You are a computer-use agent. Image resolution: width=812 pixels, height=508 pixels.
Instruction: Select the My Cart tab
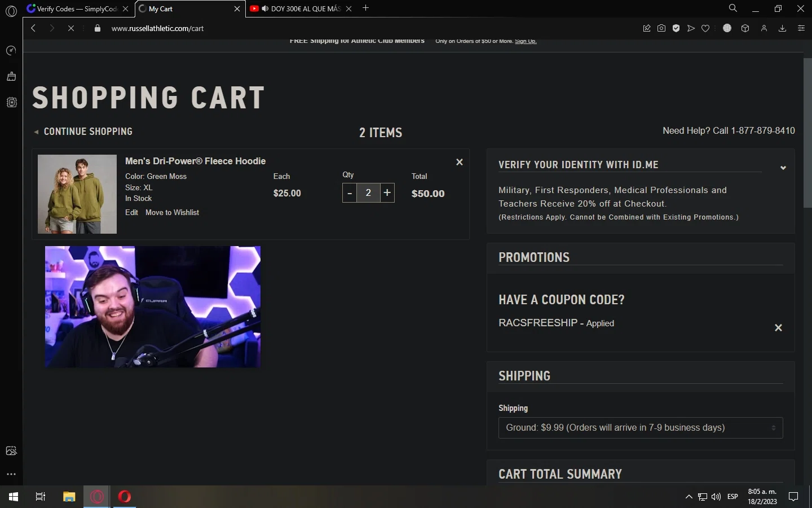[x=189, y=8]
